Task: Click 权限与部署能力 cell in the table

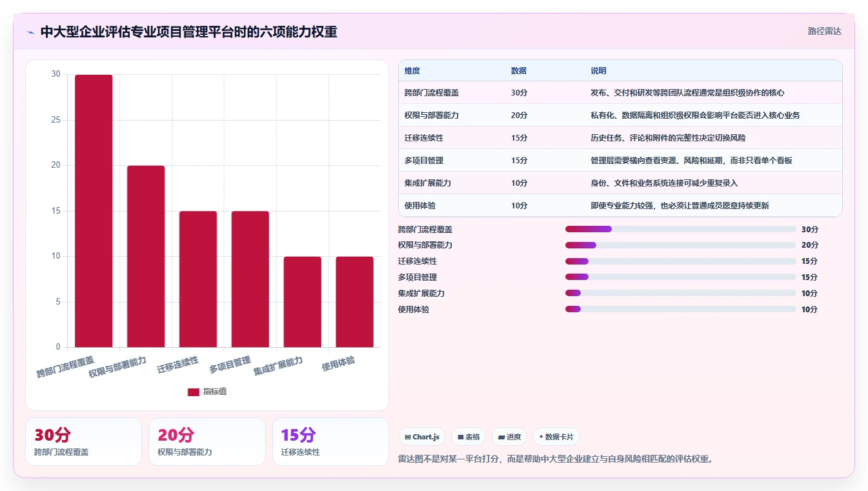Action: (x=432, y=115)
